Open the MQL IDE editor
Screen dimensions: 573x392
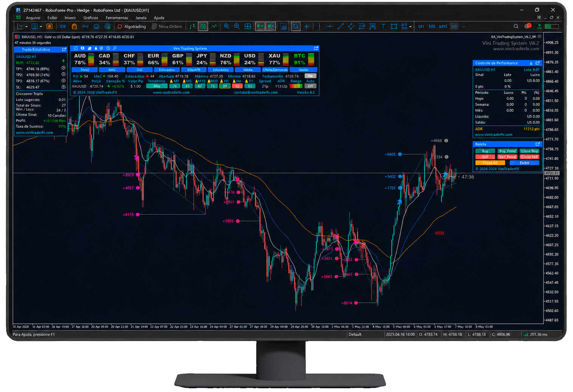[63, 26]
